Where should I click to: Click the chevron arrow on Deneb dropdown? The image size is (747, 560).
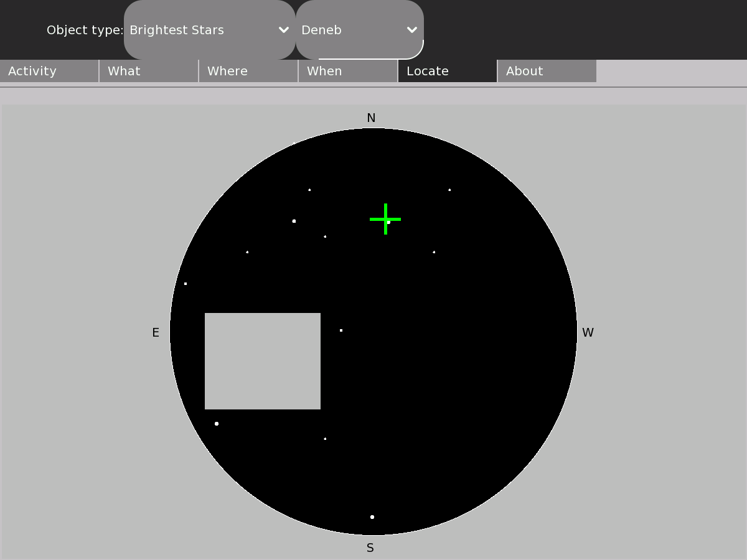pyautogui.click(x=411, y=30)
